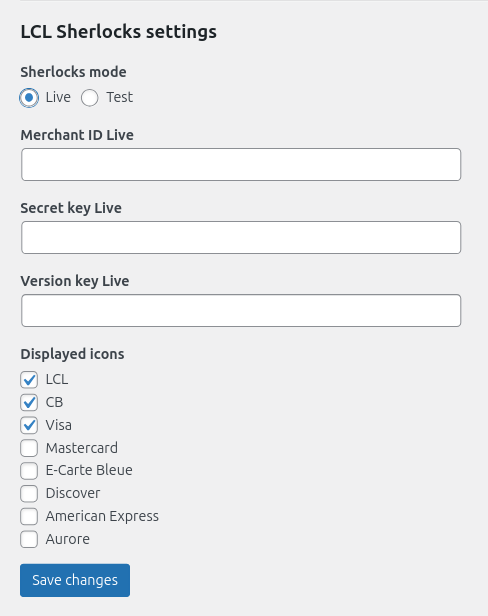Enable the Mastercard checkbox
This screenshot has height=616, width=488.
tap(29, 448)
